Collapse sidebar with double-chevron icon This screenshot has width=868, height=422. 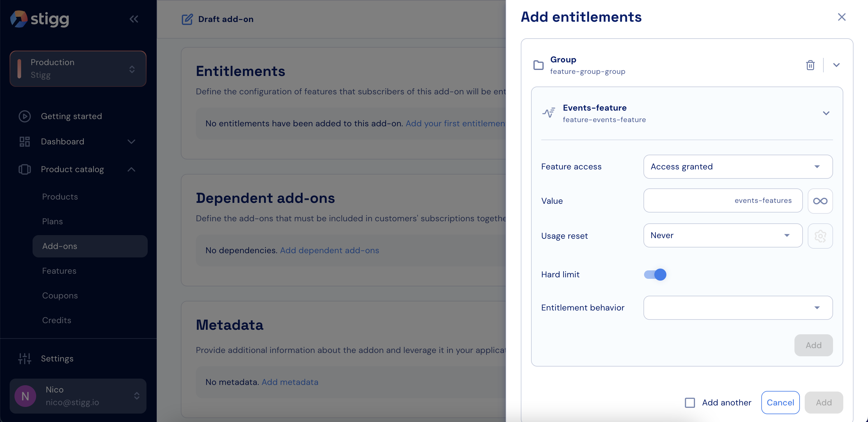pos(134,19)
